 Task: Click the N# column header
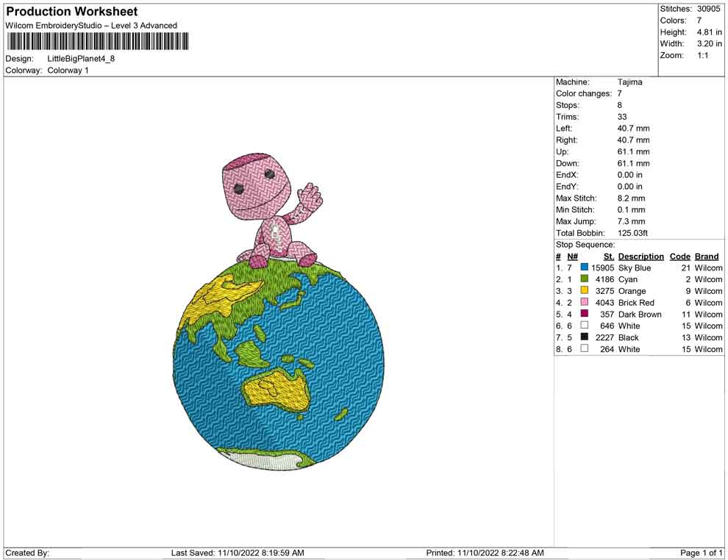coord(572,256)
